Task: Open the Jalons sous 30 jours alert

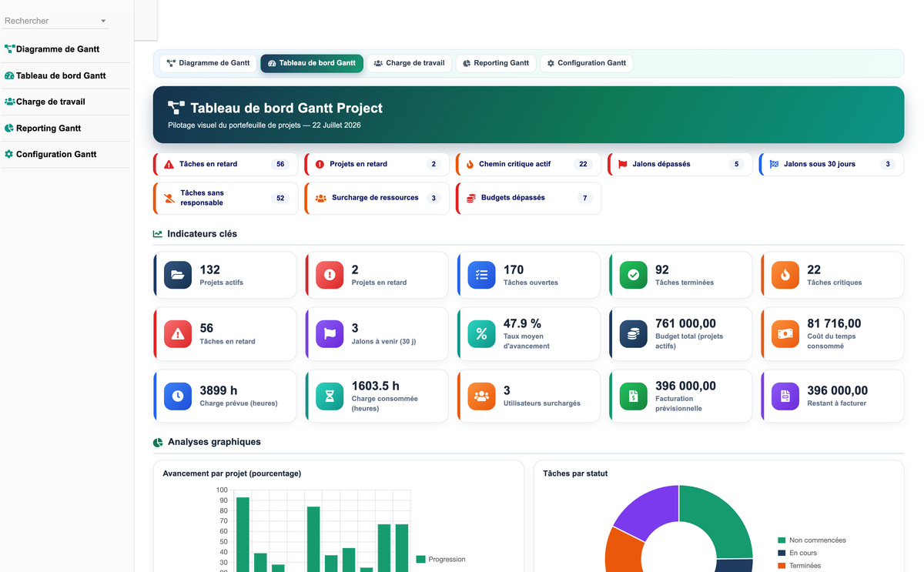Action: point(832,164)
